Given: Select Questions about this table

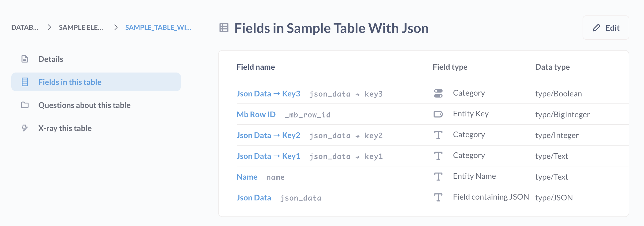Looking at the screenshot, I should pos(84,105).
